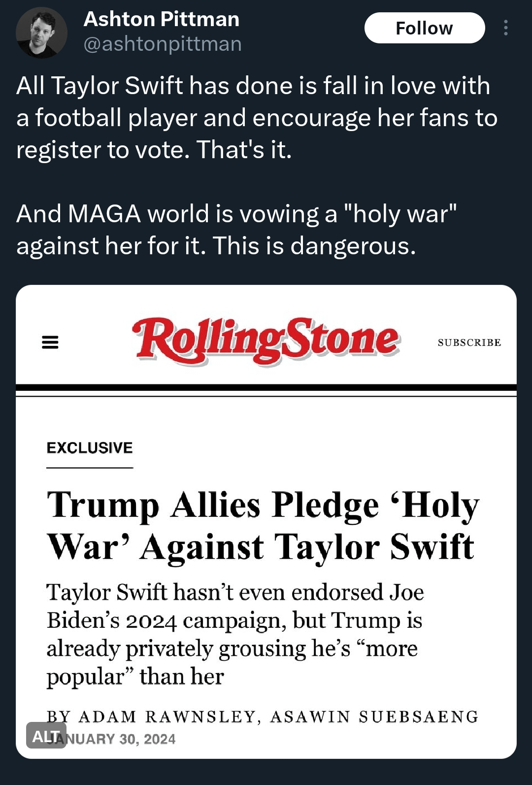Select the EXCLUSIVE section label
The height and width of the screenshot is (785, 532).
pos(90,447)
